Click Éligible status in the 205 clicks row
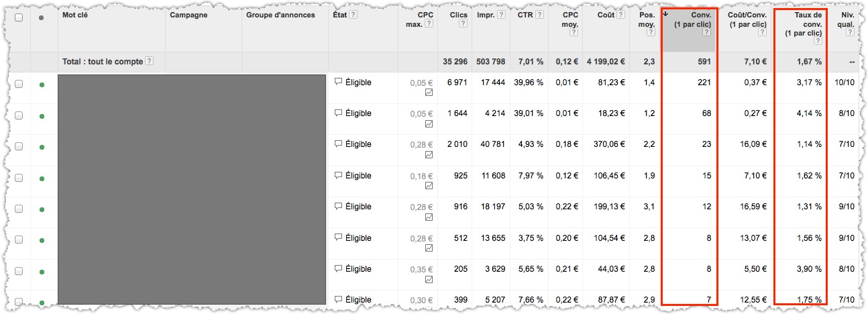868x314 pixels. coord(358,269)
